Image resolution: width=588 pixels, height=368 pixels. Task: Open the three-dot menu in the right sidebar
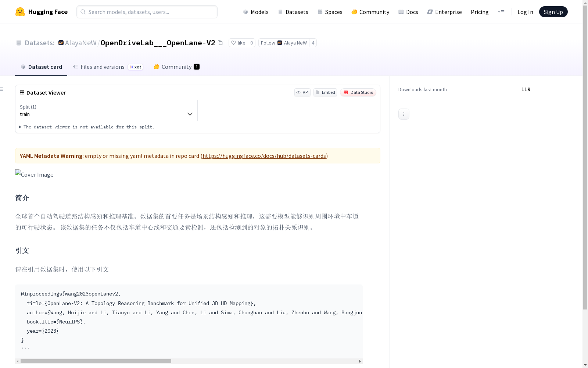(x=404, y=114)
